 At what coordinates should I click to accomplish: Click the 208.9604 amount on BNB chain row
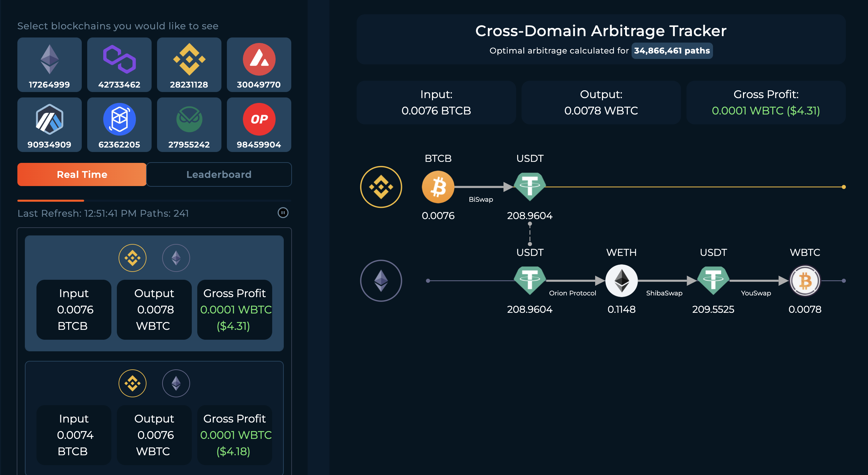click(x=530, y=216)
